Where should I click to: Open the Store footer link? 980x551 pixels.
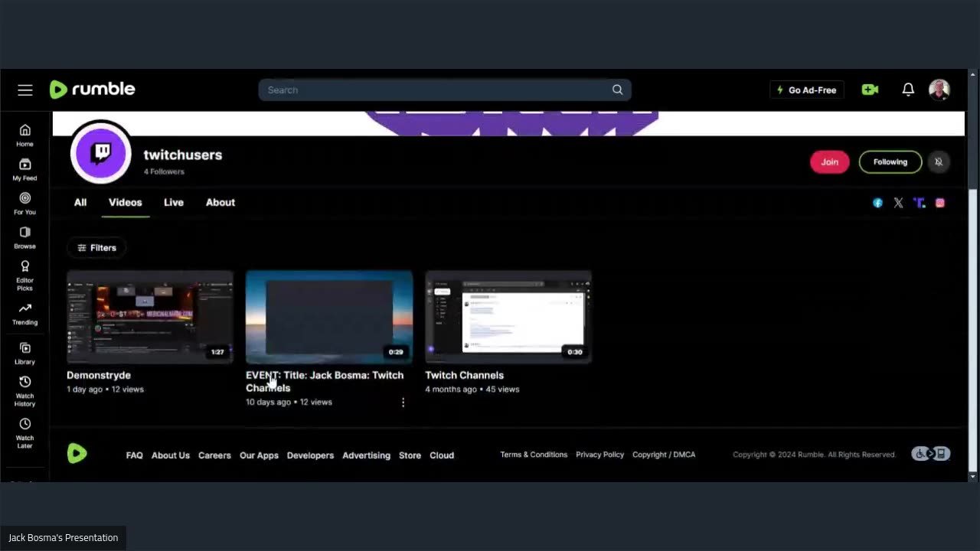[x=410, y=455]
